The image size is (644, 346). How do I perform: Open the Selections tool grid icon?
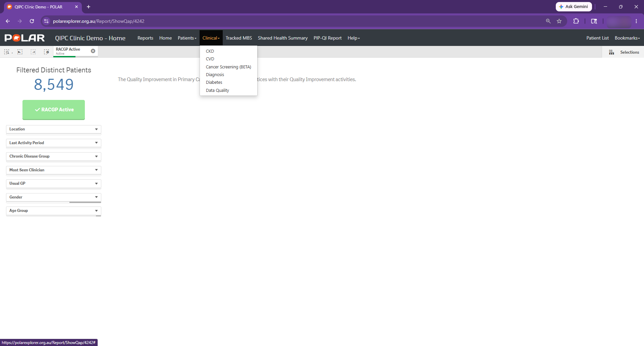611,52
